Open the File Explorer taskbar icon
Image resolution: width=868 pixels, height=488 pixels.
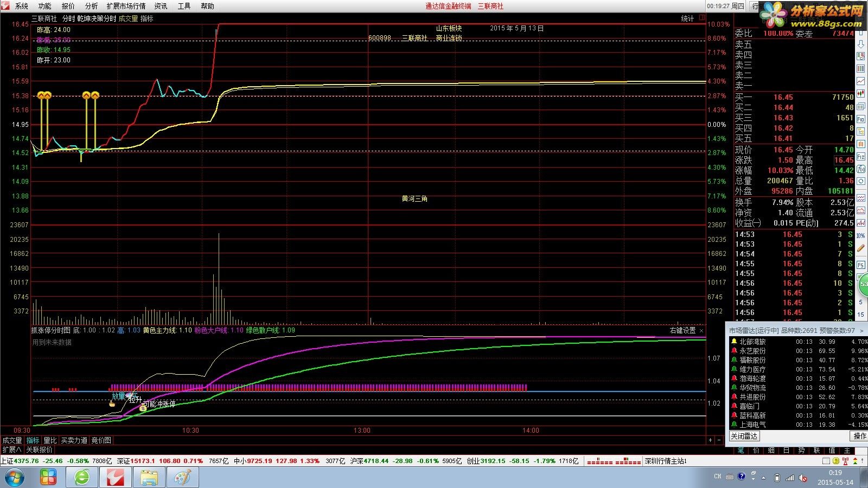point(149,478)
